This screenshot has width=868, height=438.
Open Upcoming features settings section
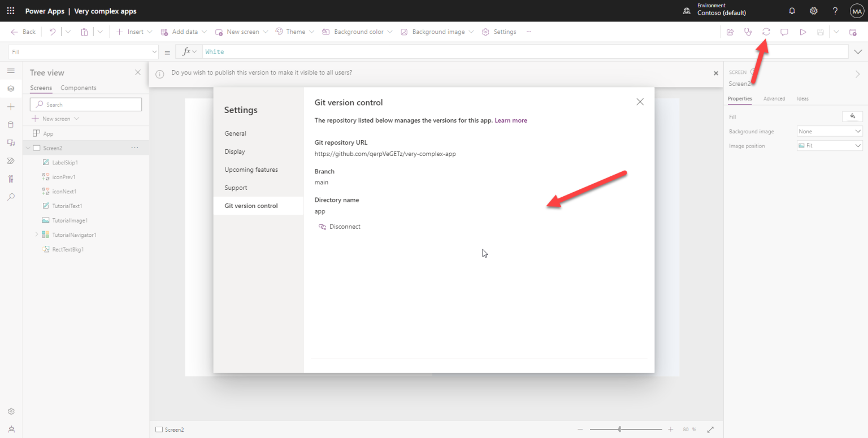pyautogui.click(x=258, y=170)
